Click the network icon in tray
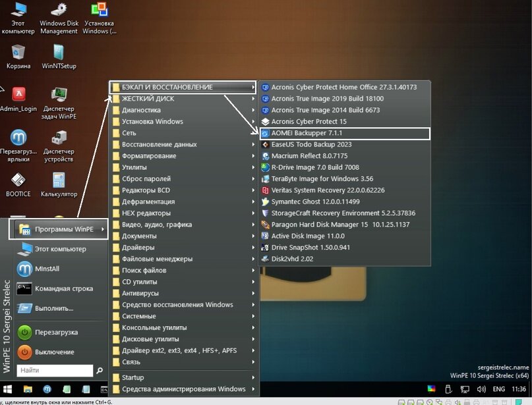 (x=465, y=389)
